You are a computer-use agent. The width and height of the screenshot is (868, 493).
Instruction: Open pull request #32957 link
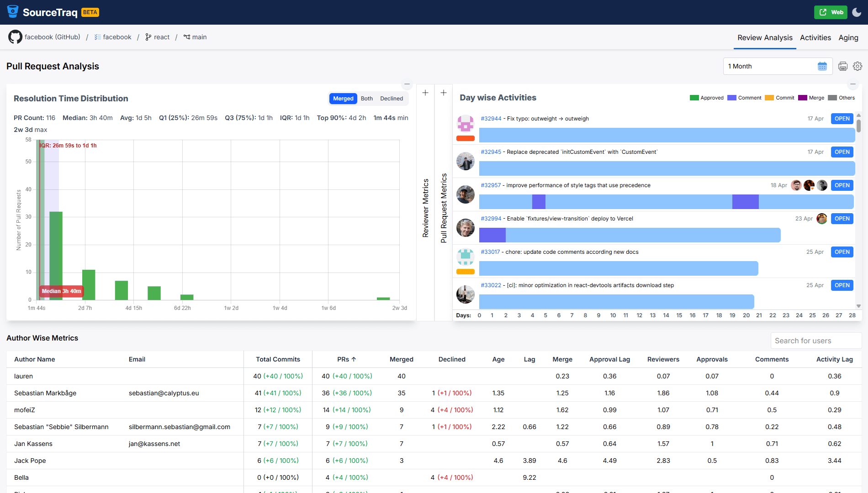point(491,185)
